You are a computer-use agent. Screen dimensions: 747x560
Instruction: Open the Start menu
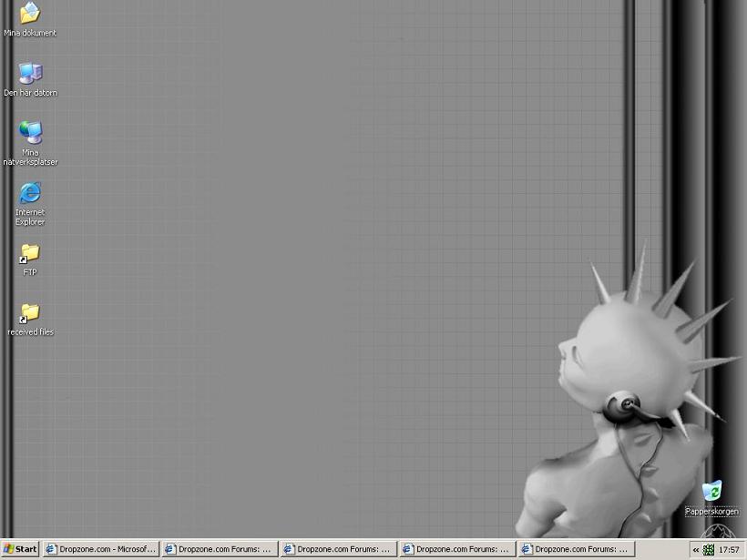pos(20,549)
